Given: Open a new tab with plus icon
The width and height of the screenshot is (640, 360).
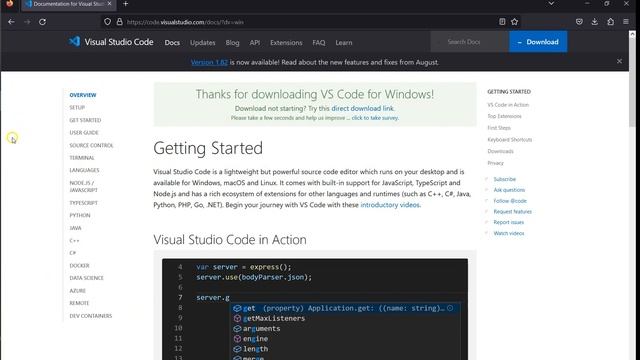Looking at the screenshot, I should (126, 4).
